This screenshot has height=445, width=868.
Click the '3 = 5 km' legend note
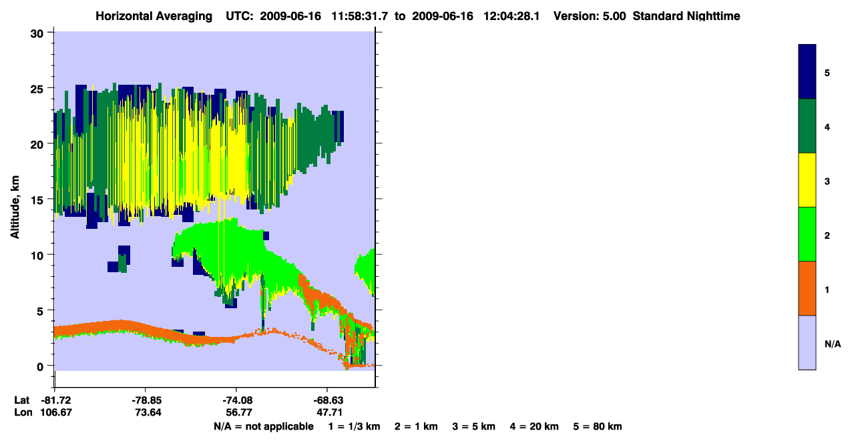point(474,427)
